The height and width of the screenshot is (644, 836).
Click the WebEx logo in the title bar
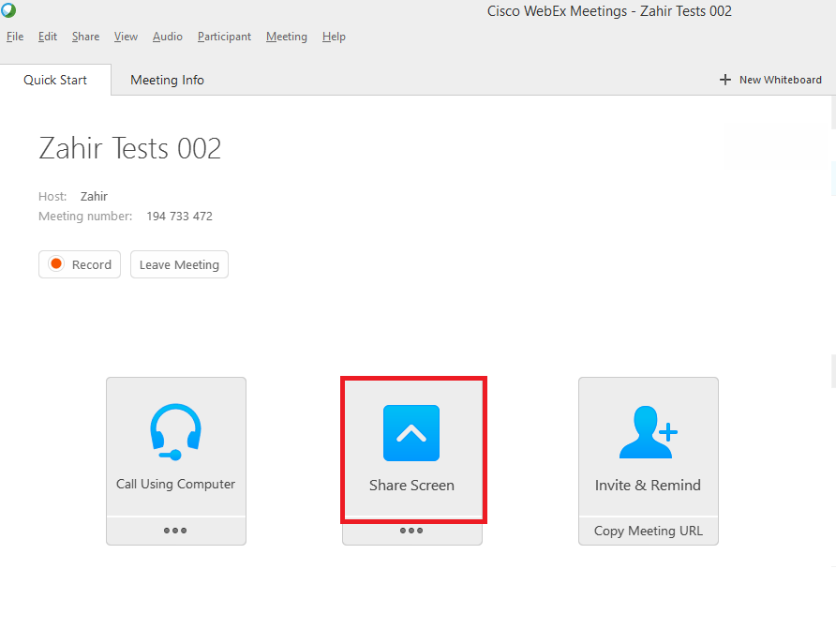8,9
